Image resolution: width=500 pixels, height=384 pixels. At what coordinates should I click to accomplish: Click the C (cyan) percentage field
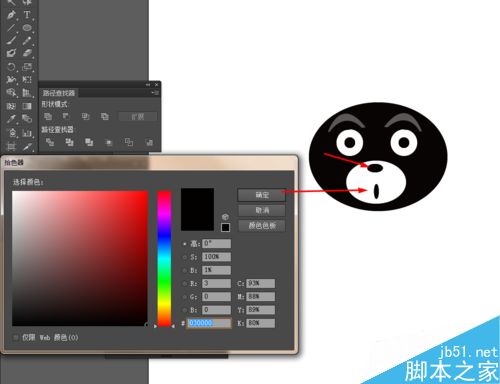pyautogui.click(x=260, y=283)
